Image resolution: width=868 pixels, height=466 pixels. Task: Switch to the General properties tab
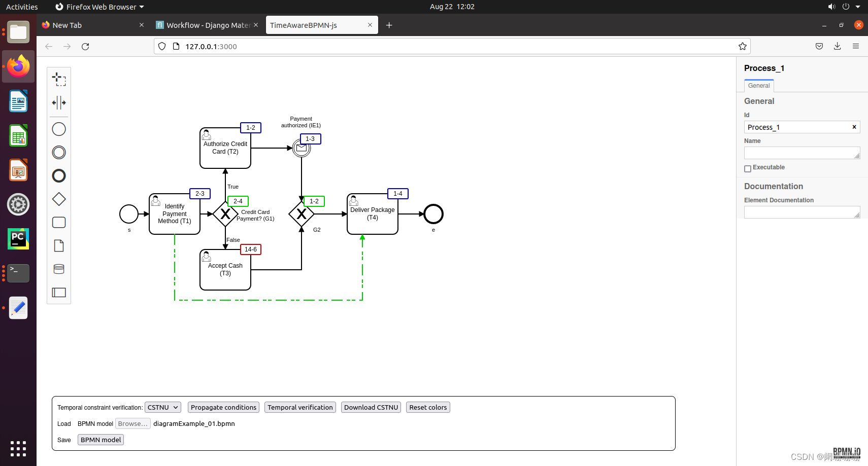[758, 85]
